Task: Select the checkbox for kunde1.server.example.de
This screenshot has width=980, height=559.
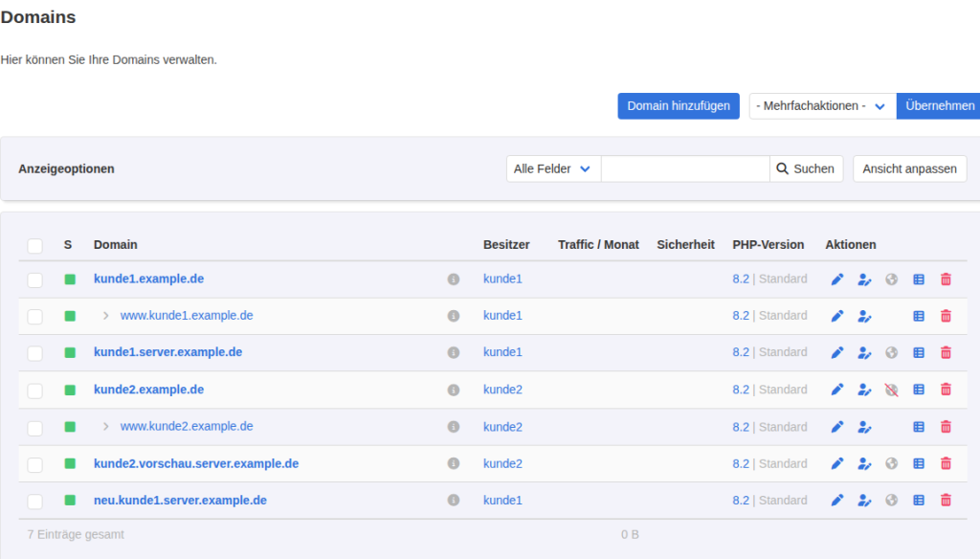Action: pos(35,353)
